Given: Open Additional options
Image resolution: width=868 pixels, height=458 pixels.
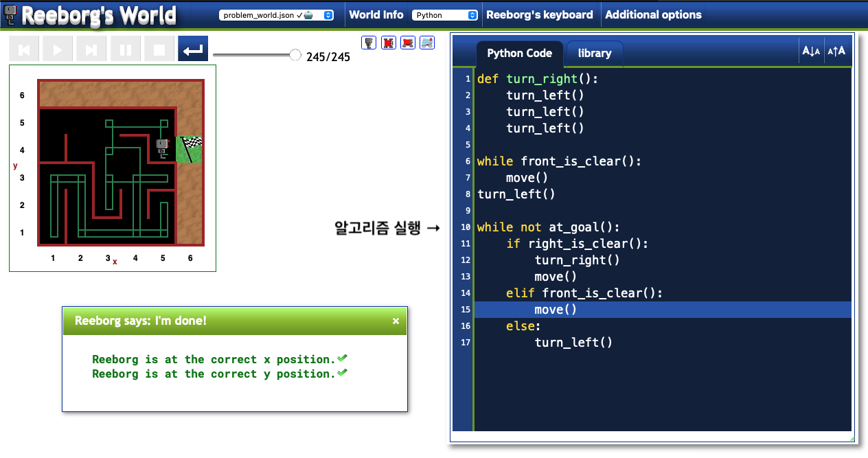Looking at the screenshot, I should (653, 14).
